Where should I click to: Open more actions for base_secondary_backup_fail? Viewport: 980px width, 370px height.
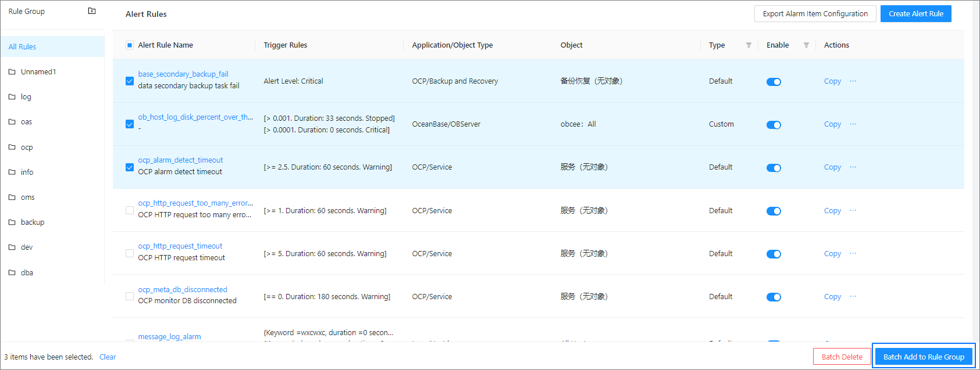coord(853,81)
